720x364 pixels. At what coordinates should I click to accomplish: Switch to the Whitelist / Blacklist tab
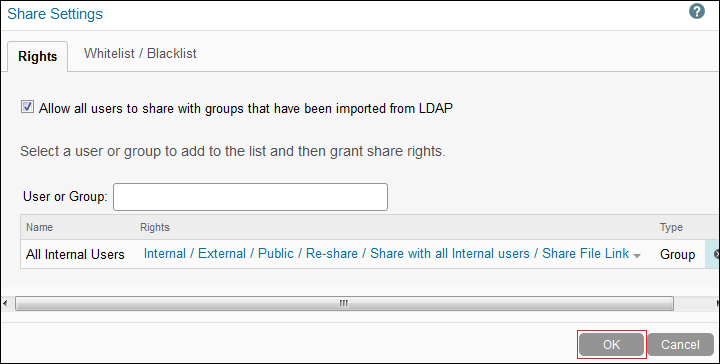click(x=140, y=53)
